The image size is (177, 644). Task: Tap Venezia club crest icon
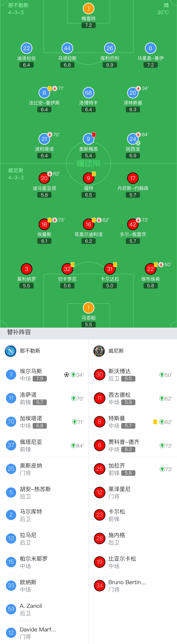coord(99,351)
